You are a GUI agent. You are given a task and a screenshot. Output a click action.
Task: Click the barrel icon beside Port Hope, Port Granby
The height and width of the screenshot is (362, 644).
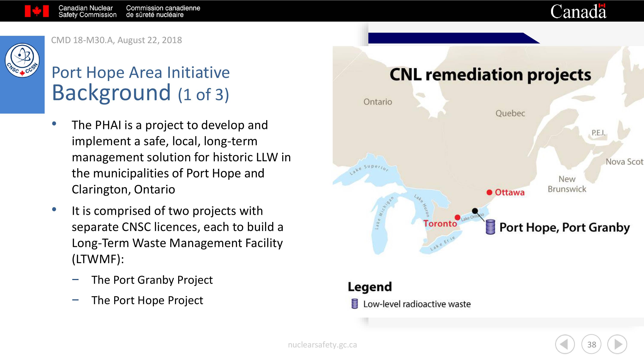point(490,227)
